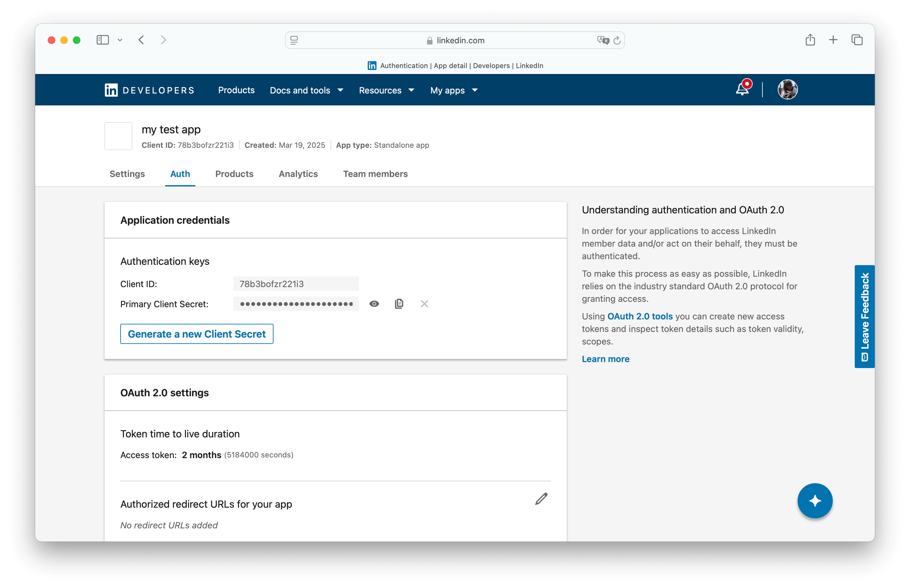The image size is (910, 588).
Task: Click the Leave Feedback button
Action: pos(864,316)
